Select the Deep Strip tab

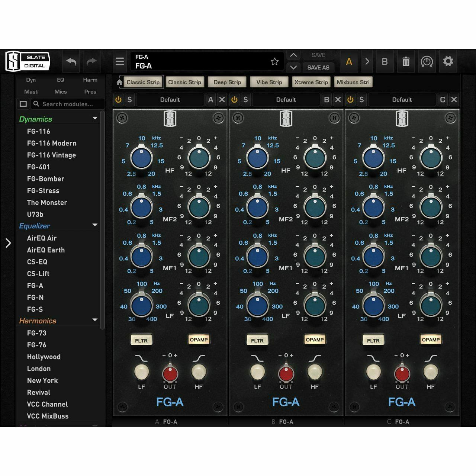pyautogui.click(x=227, y=82)
